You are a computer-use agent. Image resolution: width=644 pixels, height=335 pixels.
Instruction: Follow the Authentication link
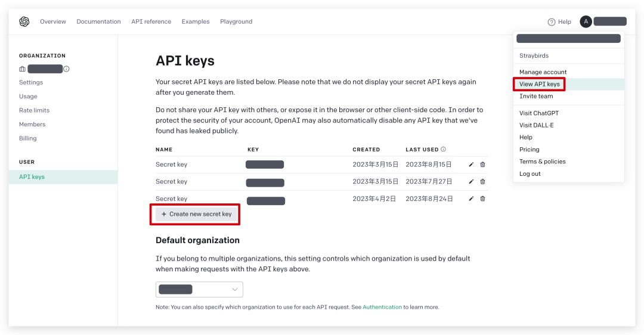[382, 307]
